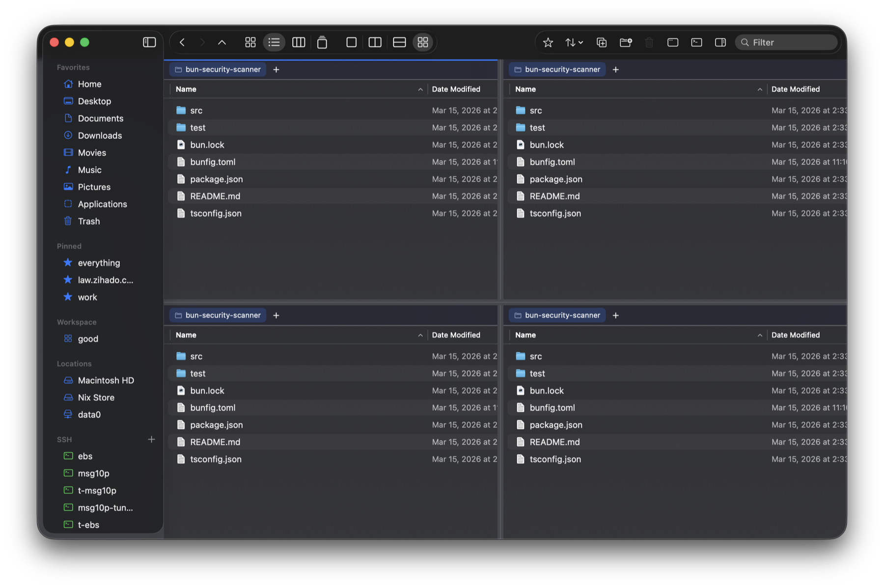The width and height of the screenshot is (884, 588).
Task: Click the clipboard shelf icon in toolbar
Action: tap(322, 42)
